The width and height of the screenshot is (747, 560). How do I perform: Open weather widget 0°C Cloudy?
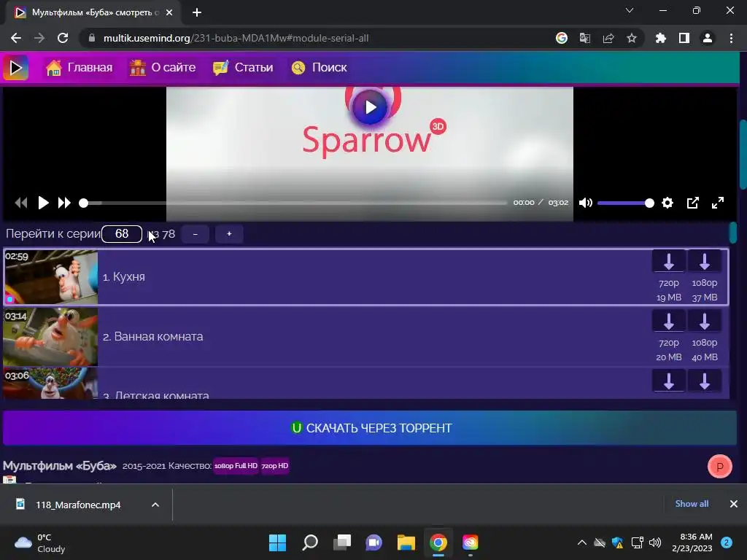(40, 542)
